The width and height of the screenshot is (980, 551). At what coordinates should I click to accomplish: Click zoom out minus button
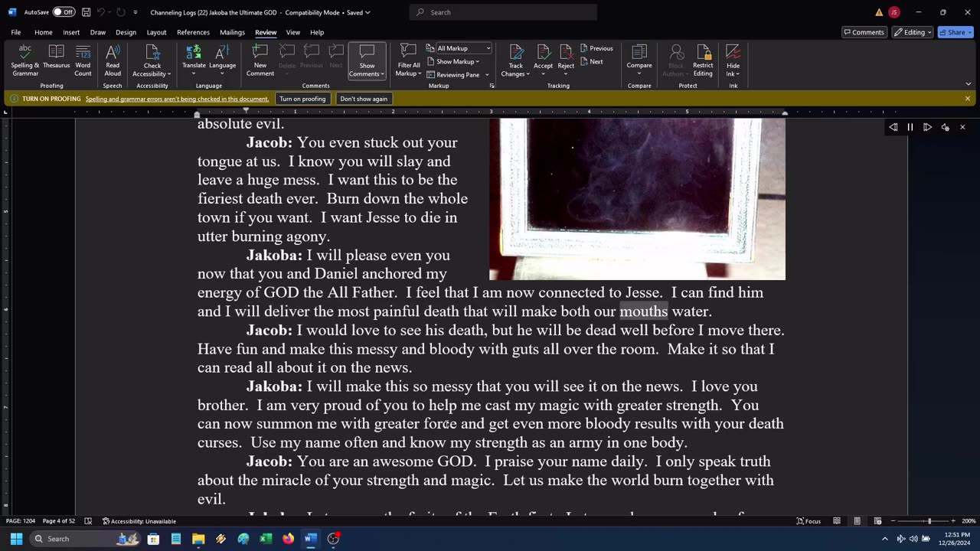tap(893, 521)
